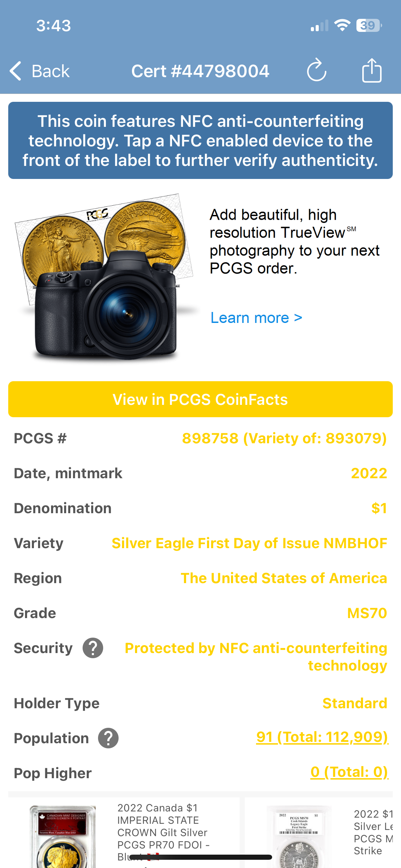
Task: Tap the refresh icon in header
Action: [316, 70]
